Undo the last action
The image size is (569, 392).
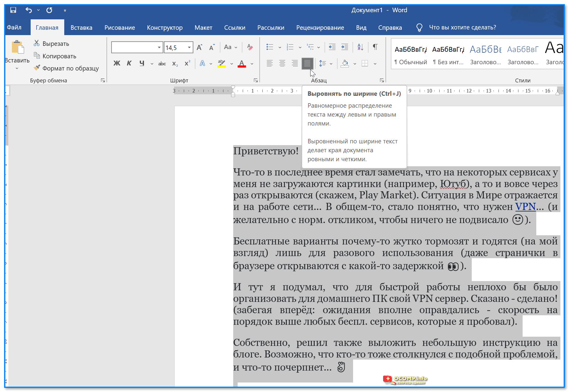click(29, 10)
